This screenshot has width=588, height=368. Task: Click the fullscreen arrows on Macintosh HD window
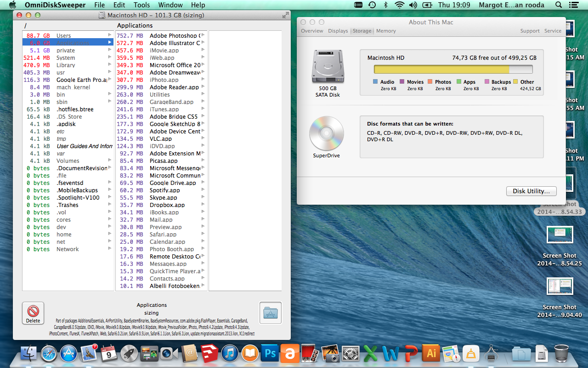285,15
